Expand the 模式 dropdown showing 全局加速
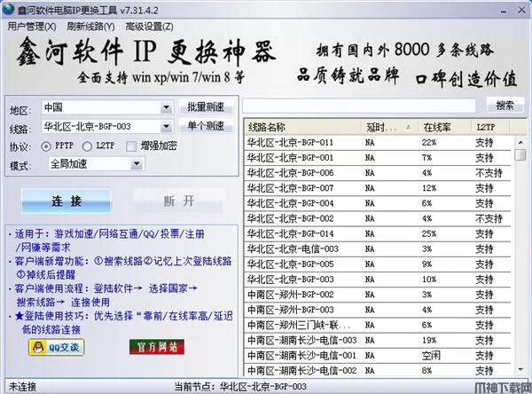Image resolution: width=532 pixels, height=394 pixels. coord(137,164)
